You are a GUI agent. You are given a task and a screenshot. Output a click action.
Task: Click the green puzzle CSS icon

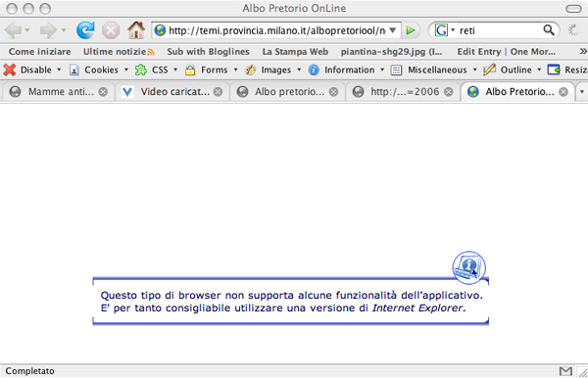point(141,70)
